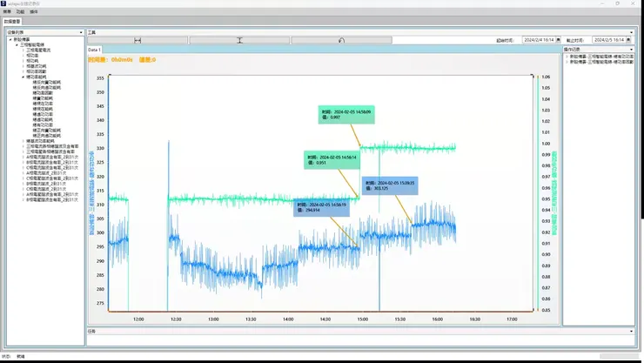Click the 12:30 label on time axis
644x363 pixels.
pyautogui.click(x=176, y=319)
